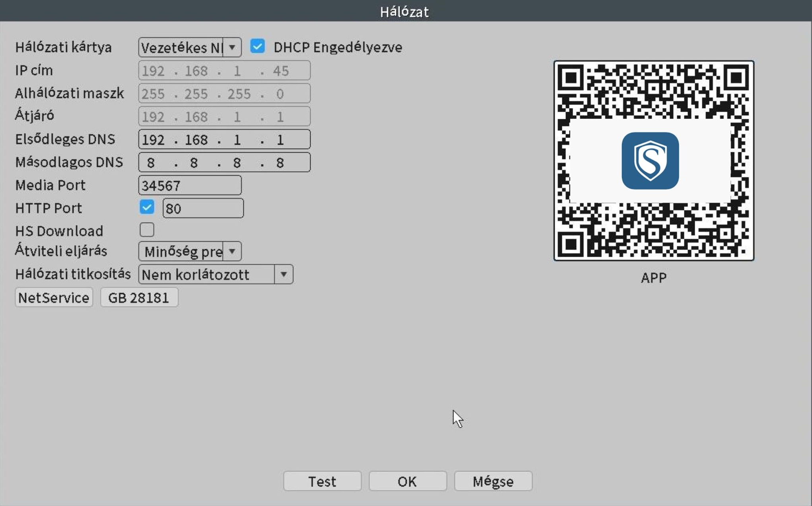This screenshot has height=506, width=812.
Task: Enable the HS Download checkbox
Action: pyautogui.click(x=147, y=230)
